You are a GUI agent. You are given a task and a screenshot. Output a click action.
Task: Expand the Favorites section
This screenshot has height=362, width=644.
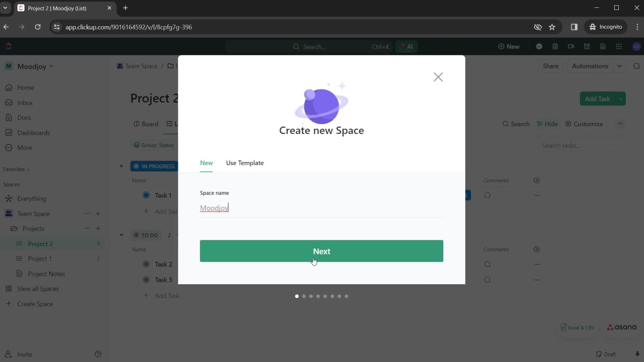click(28, 169)
